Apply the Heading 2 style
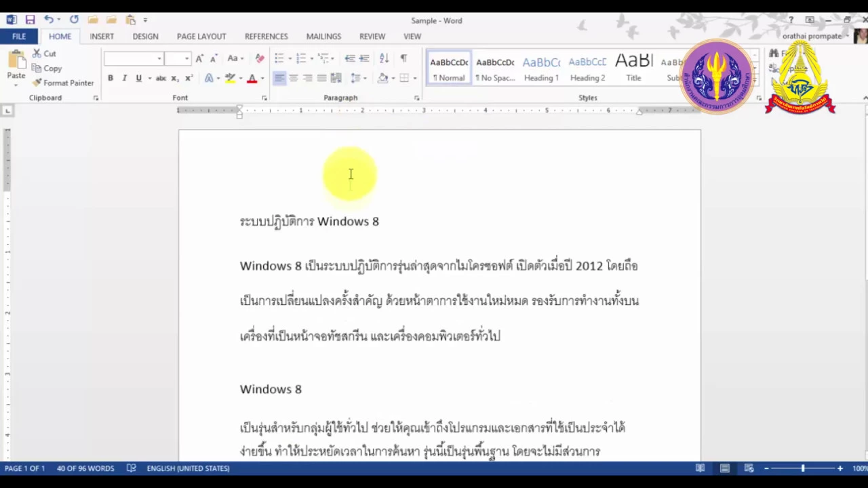 pyautogui.click(x=587, y=69)
